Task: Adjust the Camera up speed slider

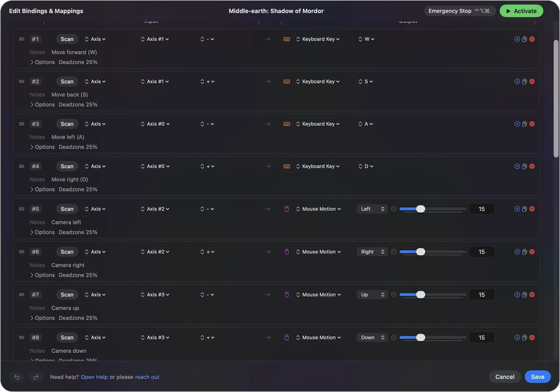Action: point(433,294)
